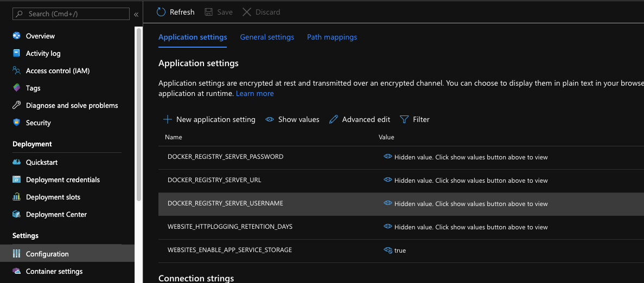Switch to the Path mappings tab
This screenshot has width=644, height=283.
332,37
